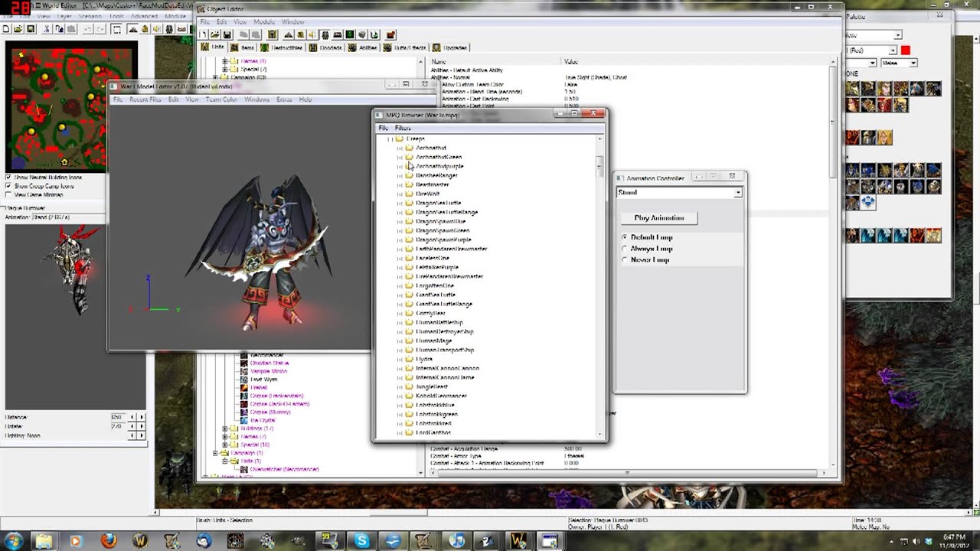Click the World Editor cut scissors icon
Image resolution: width=980 pixels, height=551 pixels.
click(47, 29)
